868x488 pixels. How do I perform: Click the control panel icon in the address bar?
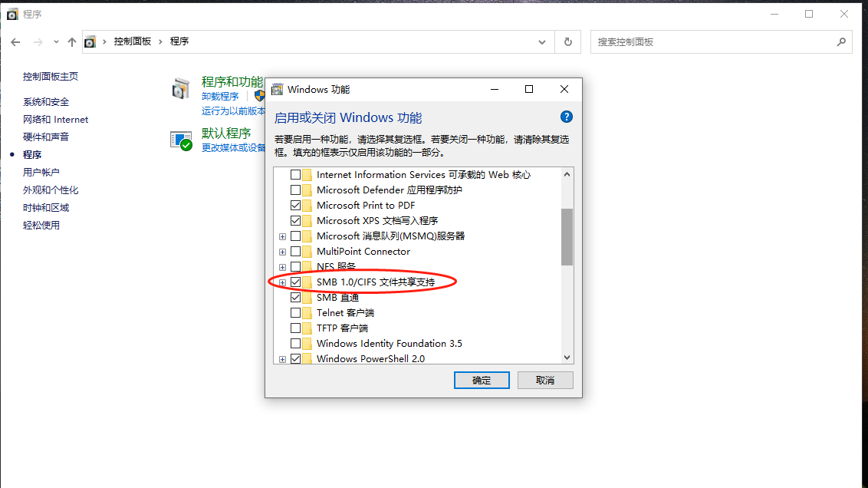click(90, 42)
